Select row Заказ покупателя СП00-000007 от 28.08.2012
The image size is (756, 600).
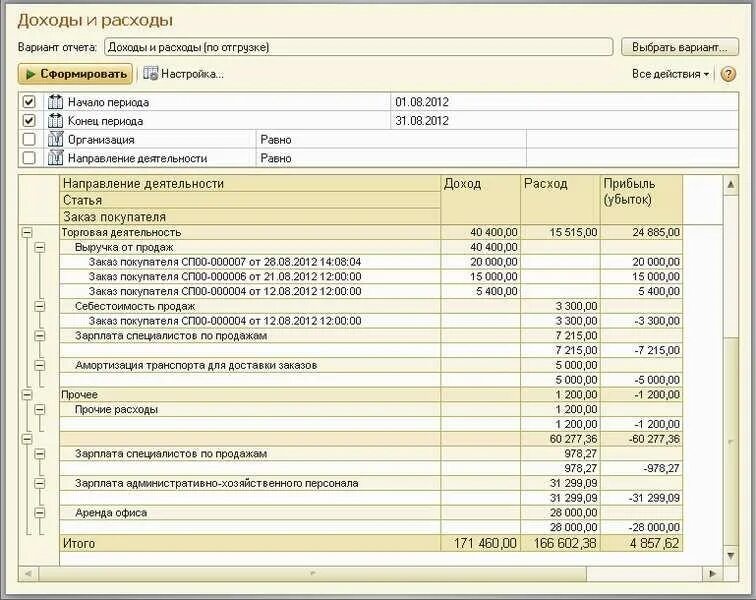(x=225, y=262)
